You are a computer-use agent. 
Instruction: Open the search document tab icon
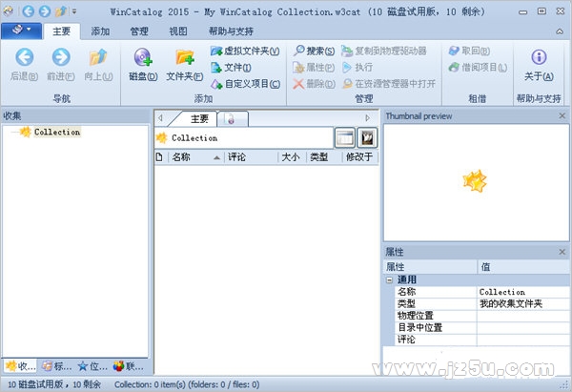[232, 119]
